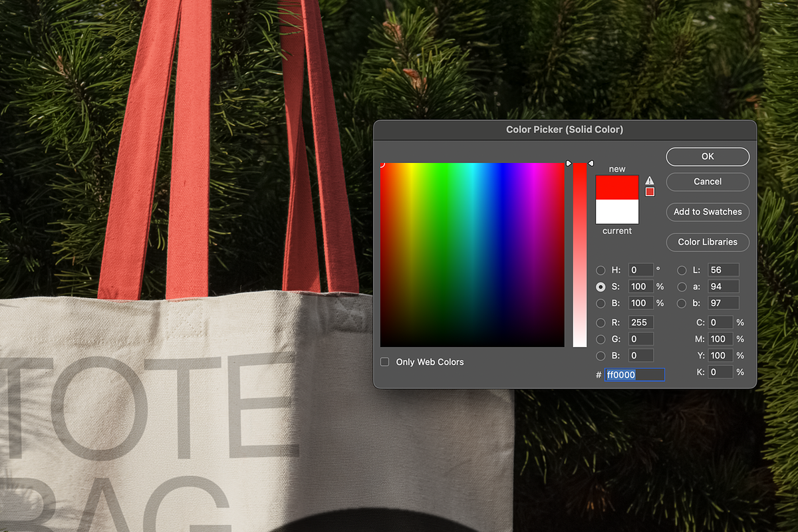
Task: Click the right arrow of the slider strip
Action: [591, 163]
